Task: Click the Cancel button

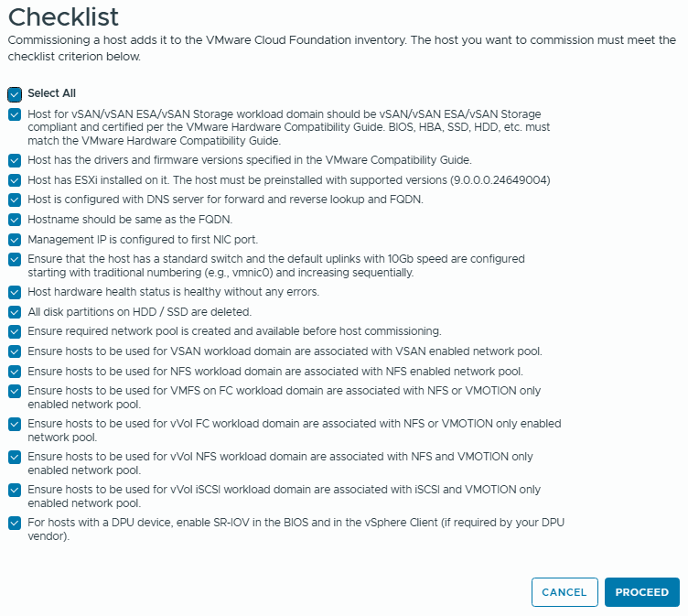Action: (564, 592)
